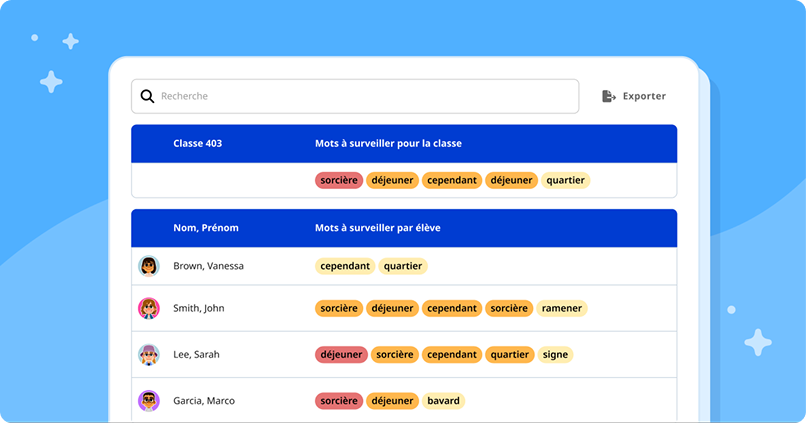Open Vanessa Brown's avatar
The height and width of the screenshot is (424, 806).
pyautogui.click(x=149, y=266)
